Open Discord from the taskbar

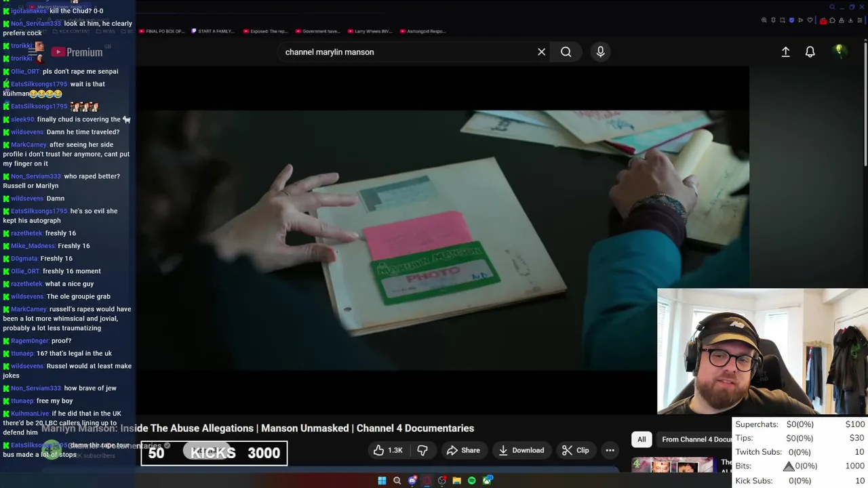[x=412, y=481]
